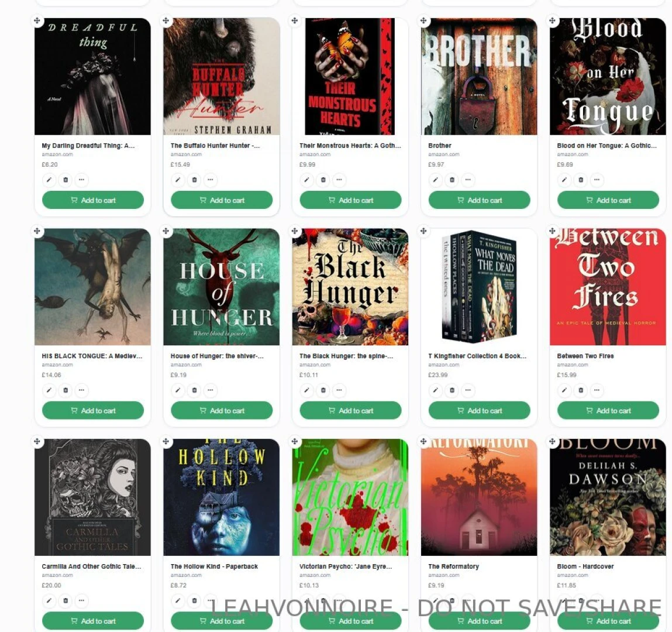Click the move handle on Brother card

(423, 20)
